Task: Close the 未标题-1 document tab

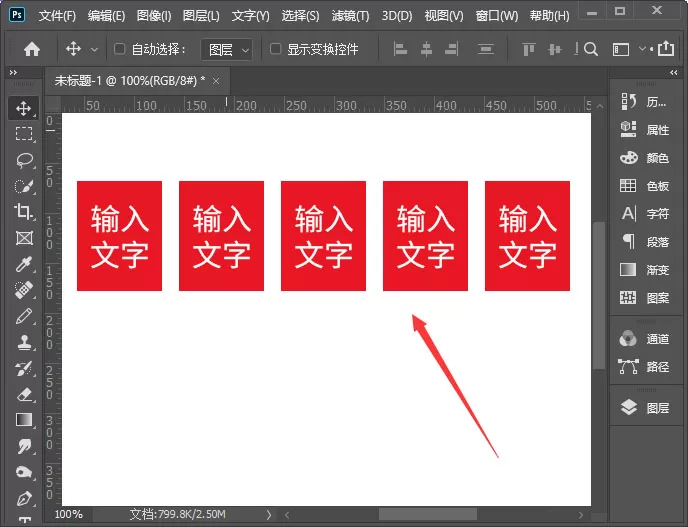Action: pyautogui.click(x=216, y=81)
